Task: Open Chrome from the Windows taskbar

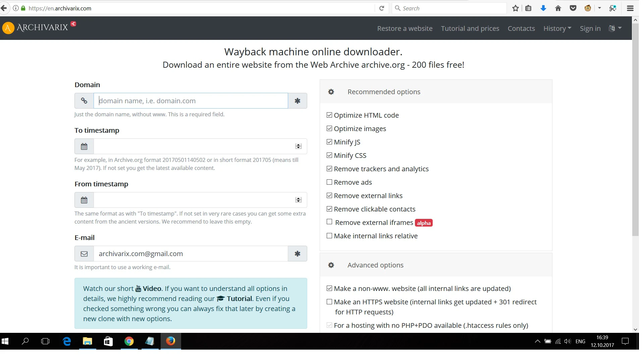Action: click(129, 341)
